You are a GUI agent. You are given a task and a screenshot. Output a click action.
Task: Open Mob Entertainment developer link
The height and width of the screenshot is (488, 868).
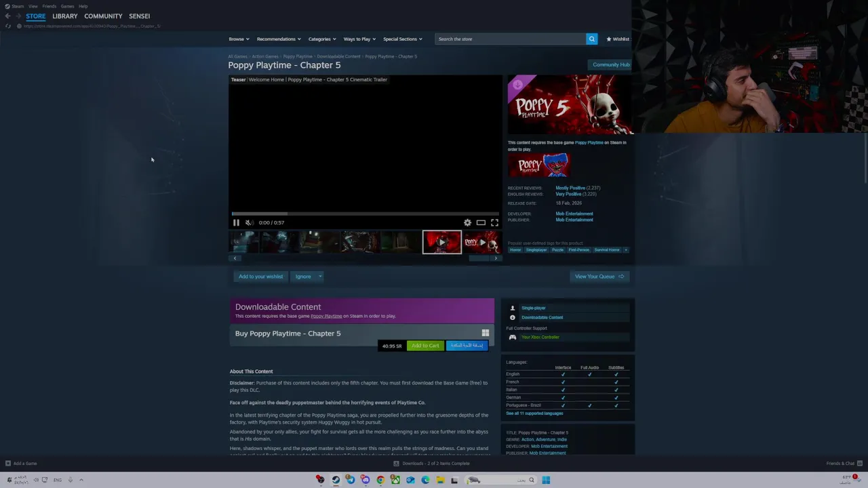(574, 213)
